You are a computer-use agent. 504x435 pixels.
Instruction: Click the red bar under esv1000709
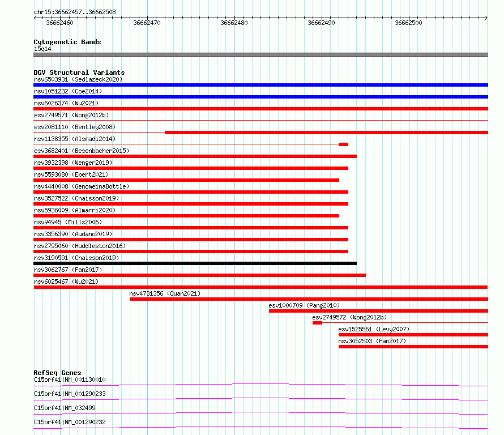(x=379, y=311)
